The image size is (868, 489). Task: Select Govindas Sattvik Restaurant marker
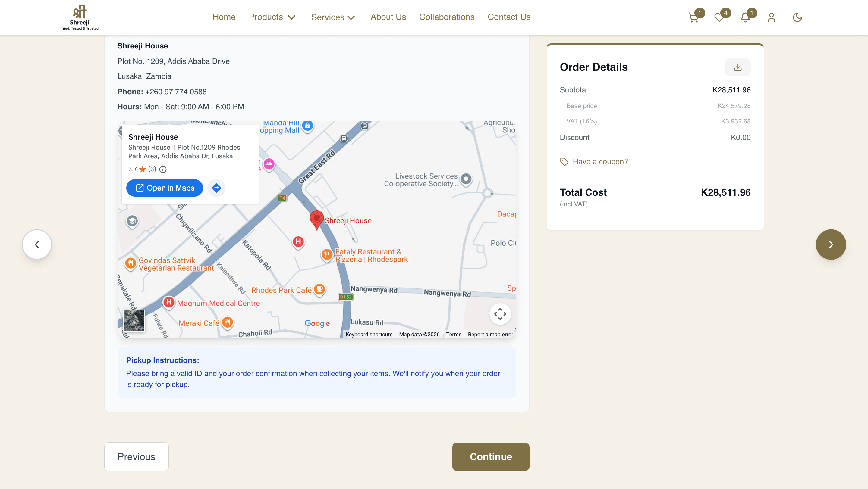(131, 263)
